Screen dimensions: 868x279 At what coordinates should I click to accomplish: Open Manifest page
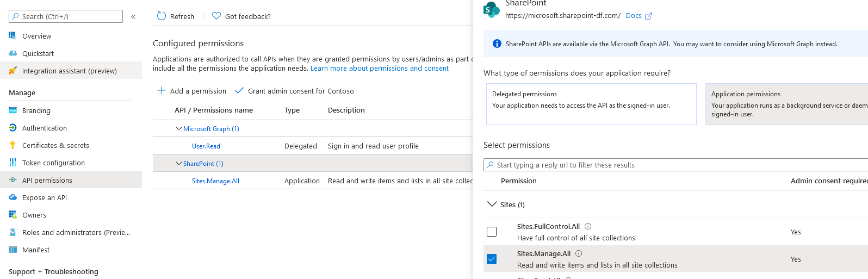pos(36,250)
